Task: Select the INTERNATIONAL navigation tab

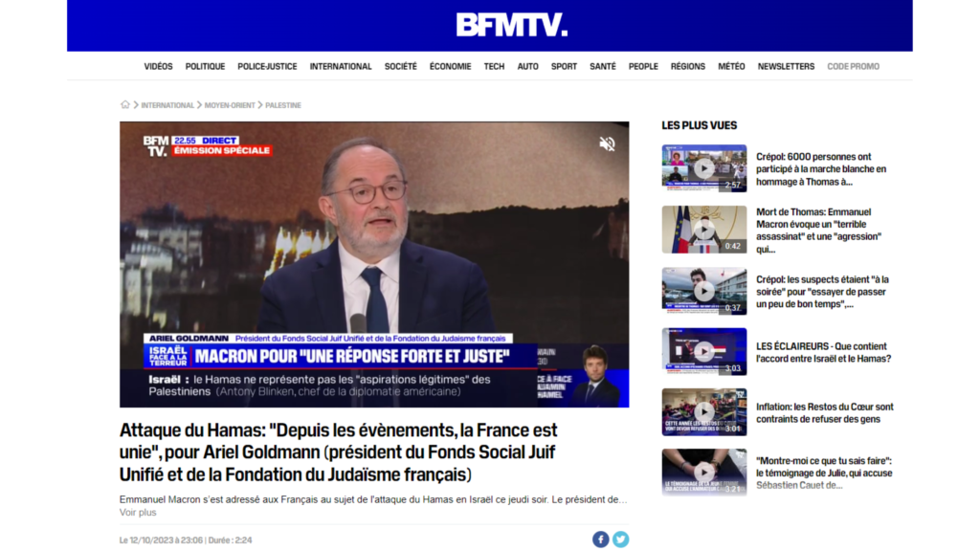Action: pos(341,66)
